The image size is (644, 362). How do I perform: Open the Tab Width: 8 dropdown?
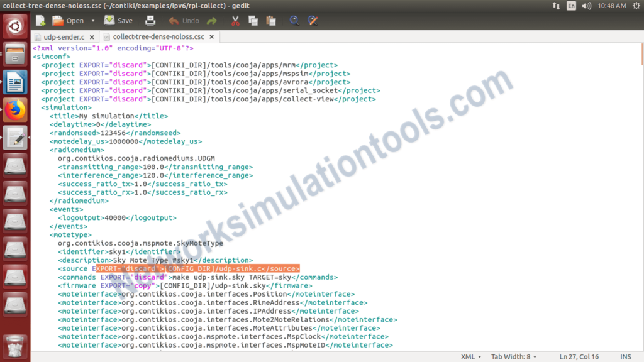[x=513, y=356]
